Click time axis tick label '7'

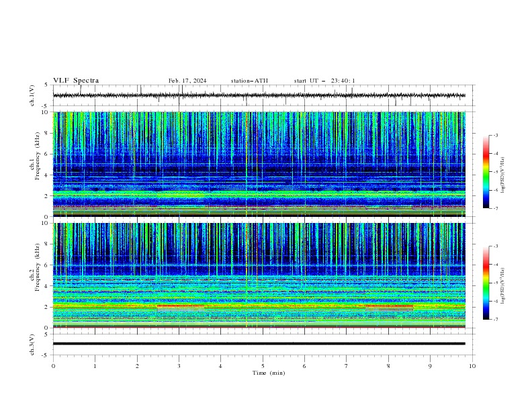coord(347,366)
